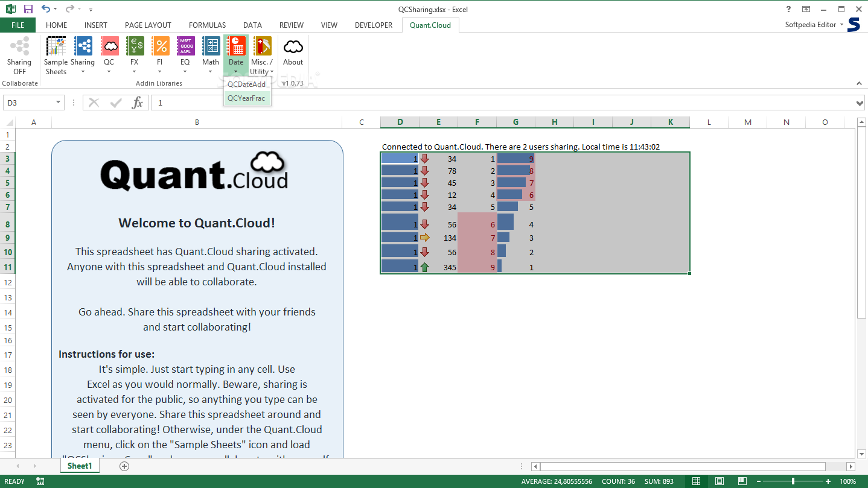Click the Undo arrow icon

click(x=46, y=9)
